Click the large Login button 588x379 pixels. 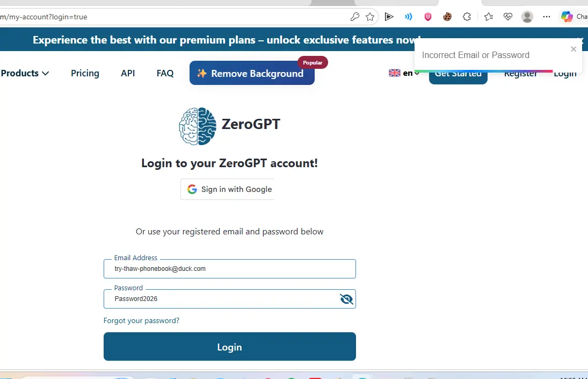(x=229, y=346)
